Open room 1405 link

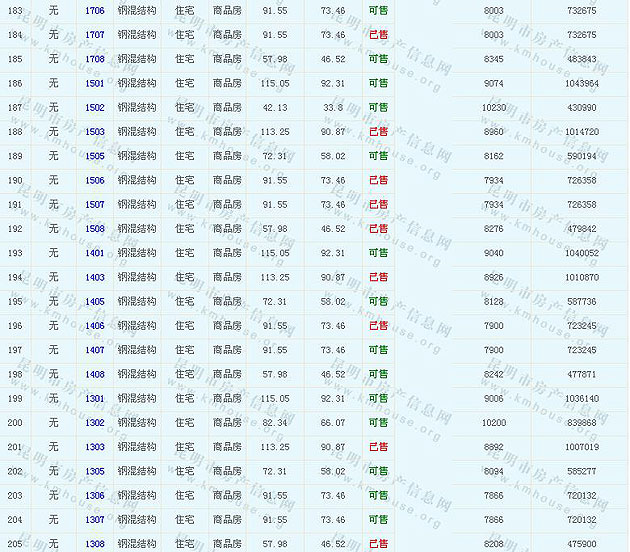coord(95,301)
